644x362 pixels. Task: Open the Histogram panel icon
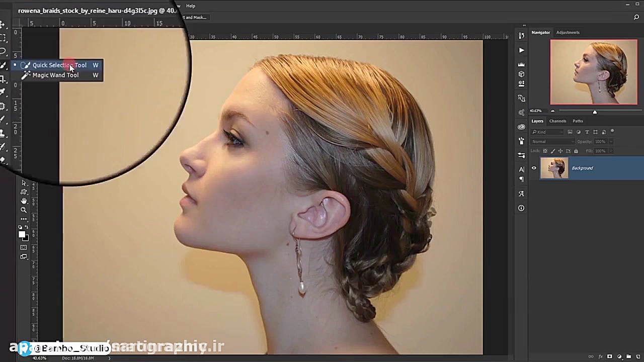pyautogui.click(x=521, y=64)
